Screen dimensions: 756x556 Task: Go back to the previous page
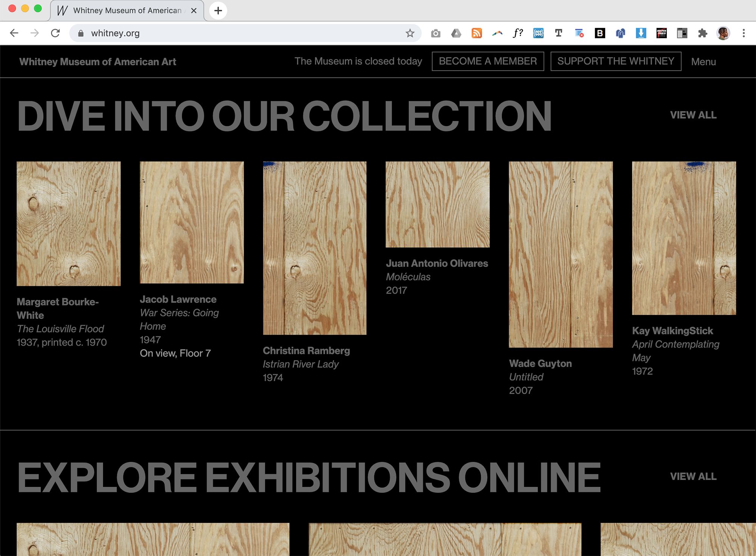pyautogui.click(x=14, y=33)
